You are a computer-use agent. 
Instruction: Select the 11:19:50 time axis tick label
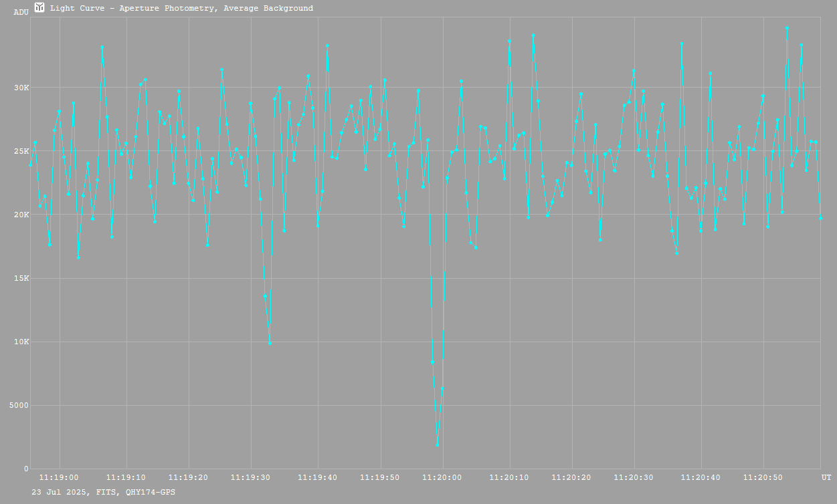point(380,477)
